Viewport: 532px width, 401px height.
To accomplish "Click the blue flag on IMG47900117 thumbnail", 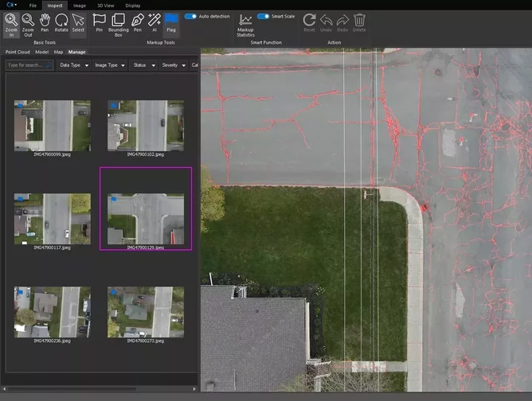I will 21,199.
